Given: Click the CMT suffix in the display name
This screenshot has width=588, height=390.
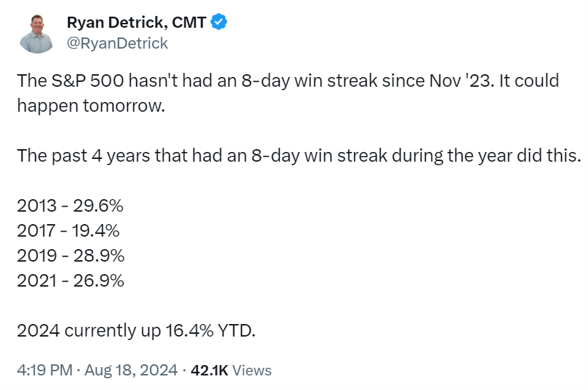Looking at the screenshot, I should [x=189, y=22].
